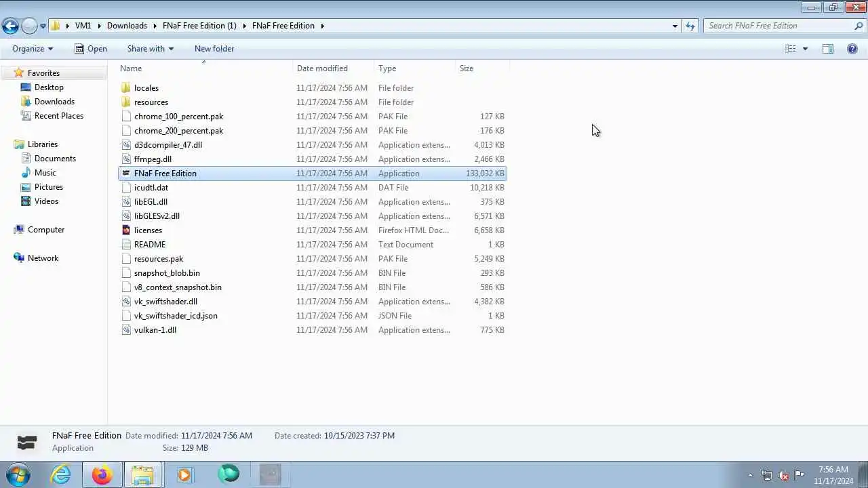Open the Windows Start button

point(18,474)
